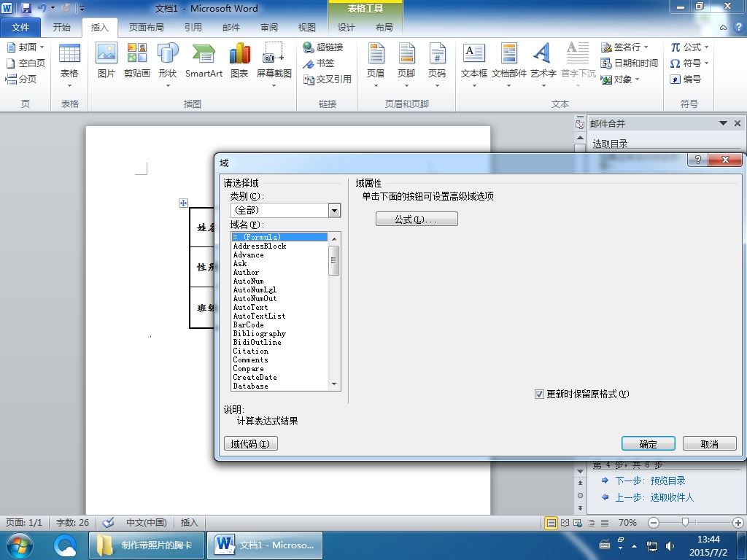Click the spell check status bar icon
Image resolution: width=747 pixels, height=560 pixels.
(x=108, y=522)
